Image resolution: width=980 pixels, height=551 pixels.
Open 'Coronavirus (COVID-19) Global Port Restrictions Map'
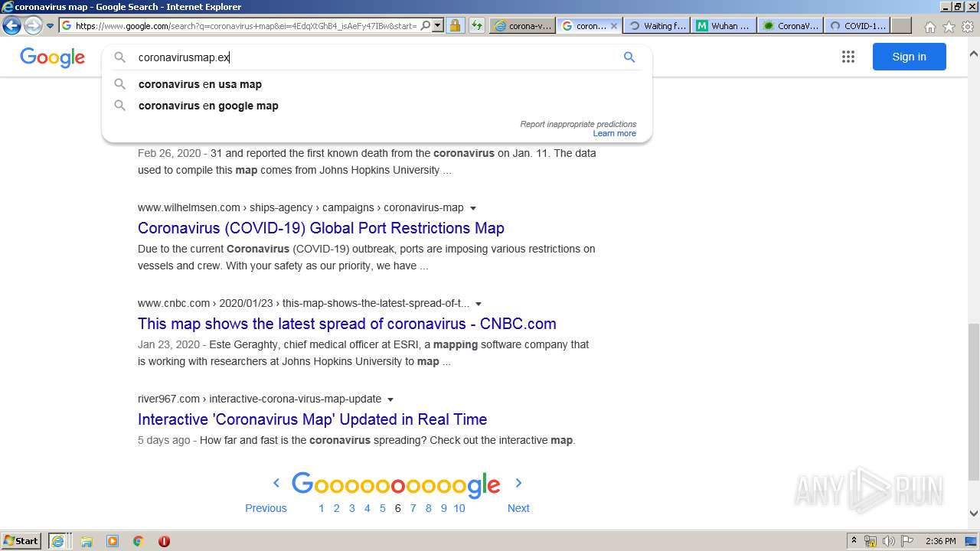pos(321,228)
